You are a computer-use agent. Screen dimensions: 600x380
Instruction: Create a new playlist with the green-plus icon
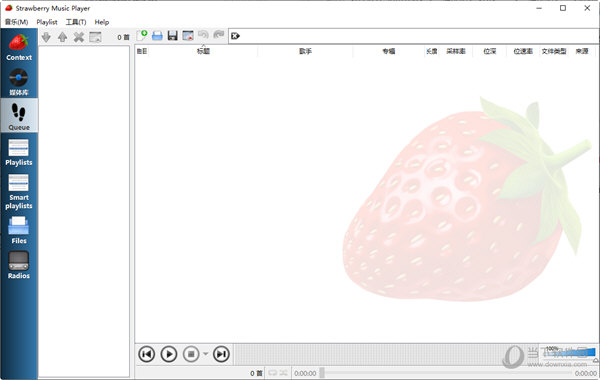(x=142, y=35)
